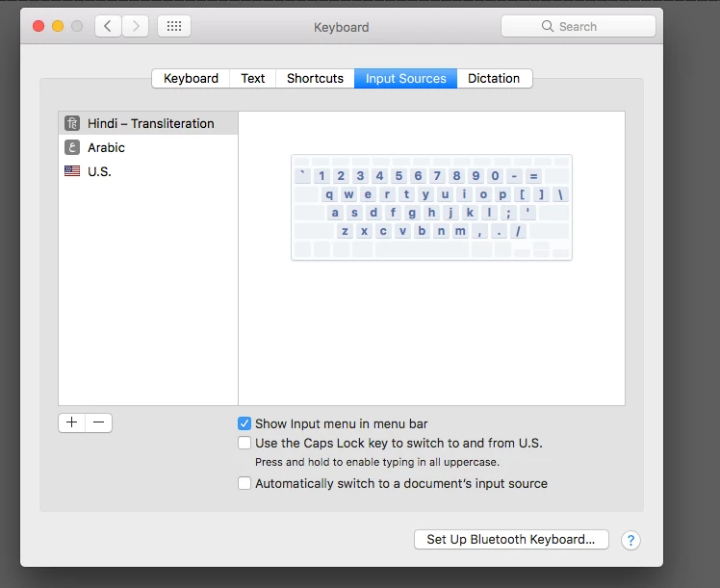The image size is (720, 588).
Task: Select Arabic in the source list
Action: [x=148, y=147]
